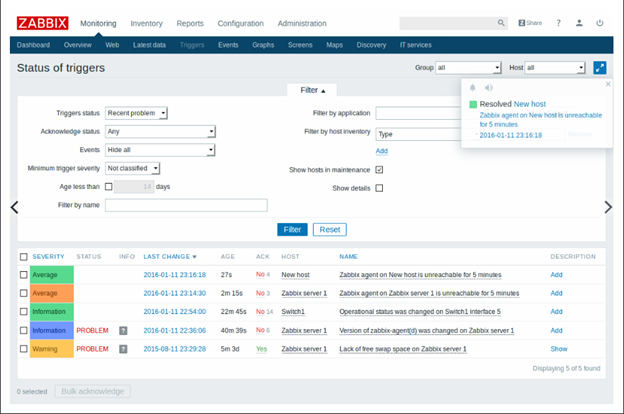Enable the Show details checkbox

point(379,188)
